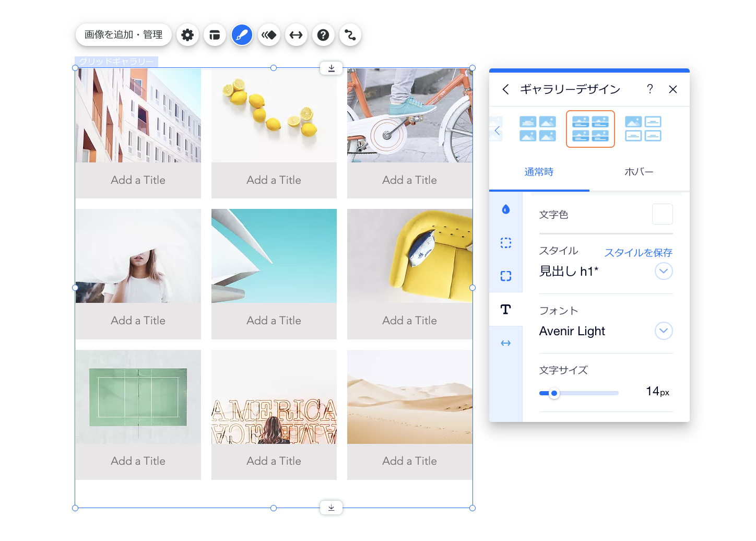Open the gallery settings gear icon
756x541 pixels.
187,35
